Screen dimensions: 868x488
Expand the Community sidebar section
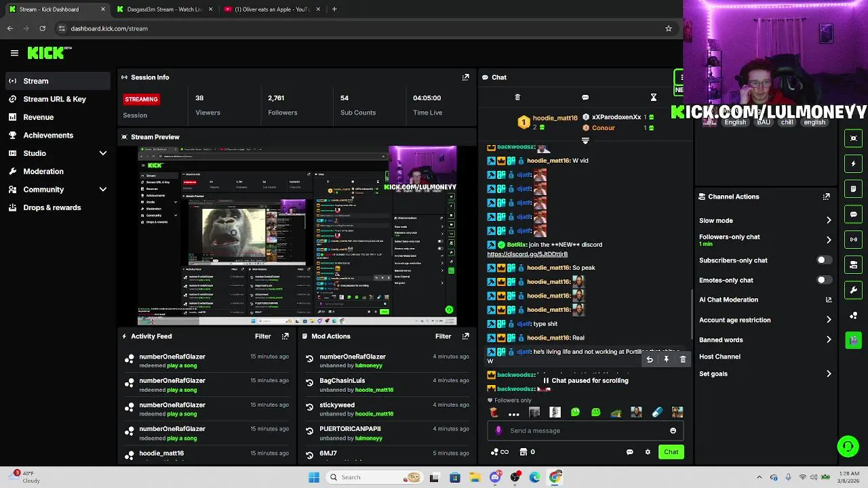pos(103,190)
